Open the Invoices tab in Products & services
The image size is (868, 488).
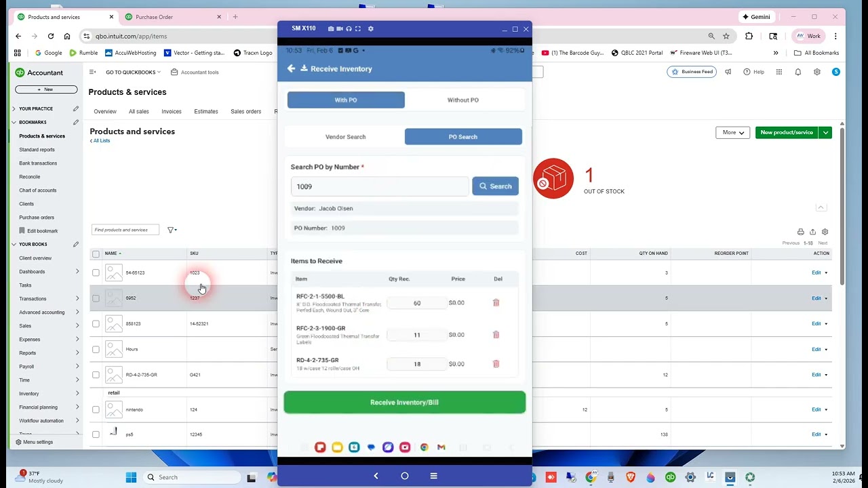(172, 111)
